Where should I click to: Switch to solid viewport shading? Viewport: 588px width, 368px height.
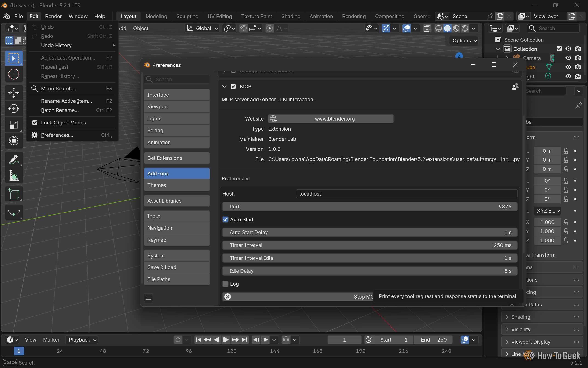[447, 29]
